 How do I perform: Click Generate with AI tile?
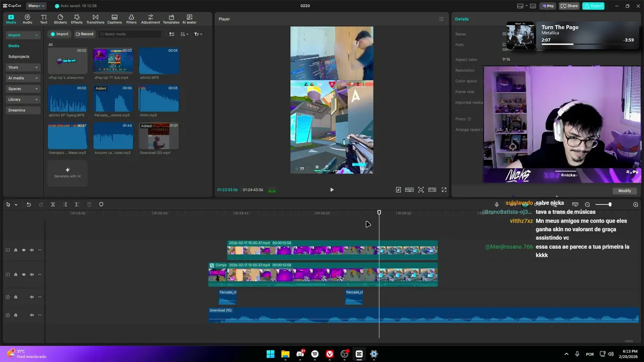pyautogui.click(x=67, y=173)
